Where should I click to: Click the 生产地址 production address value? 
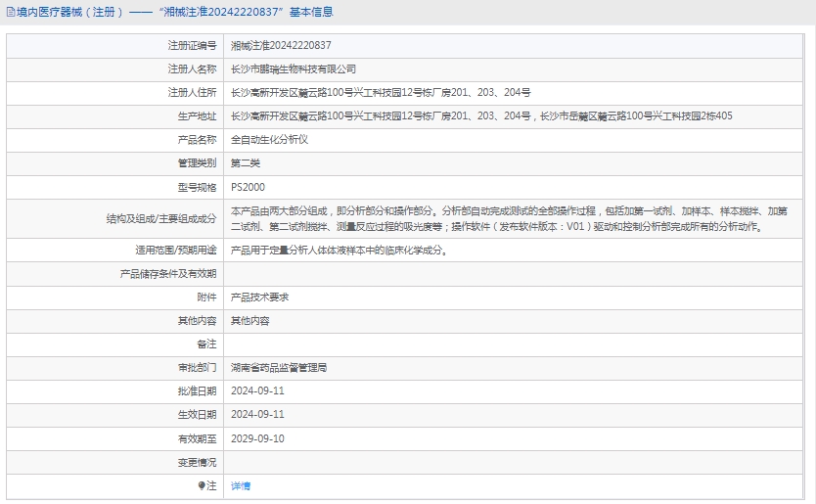click(x=481, y=115)
